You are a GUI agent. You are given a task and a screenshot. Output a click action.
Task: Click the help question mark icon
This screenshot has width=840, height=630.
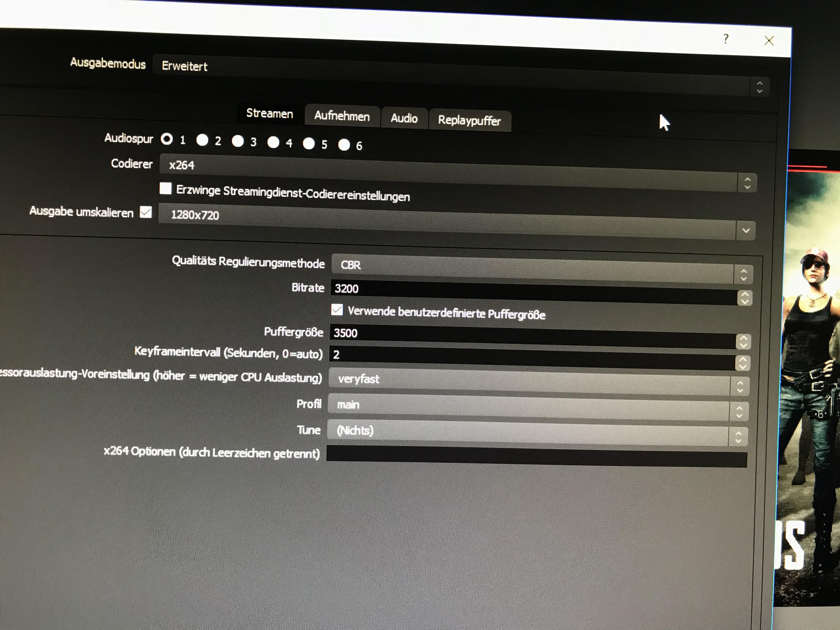[x=726, y=39]
